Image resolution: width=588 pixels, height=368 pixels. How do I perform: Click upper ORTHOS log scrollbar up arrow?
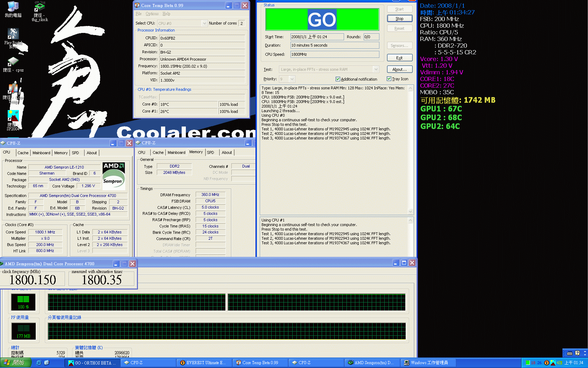click(x=411, y=88)
